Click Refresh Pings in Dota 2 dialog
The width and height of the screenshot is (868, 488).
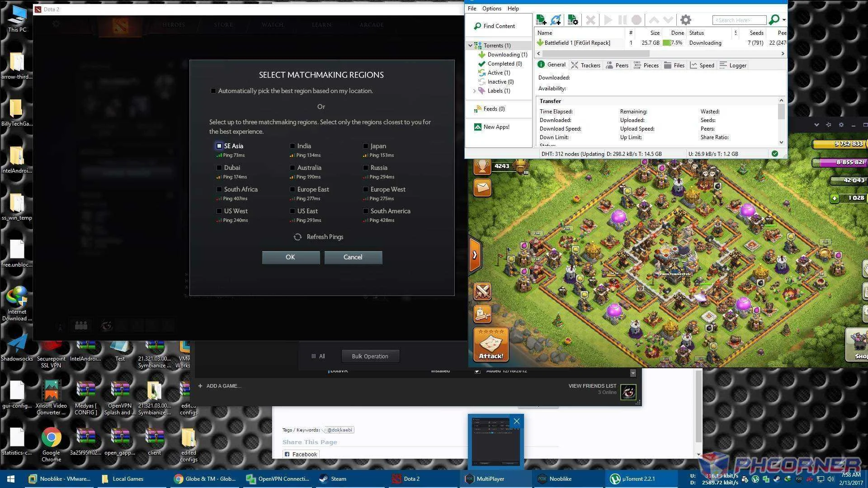click(319, 237)
